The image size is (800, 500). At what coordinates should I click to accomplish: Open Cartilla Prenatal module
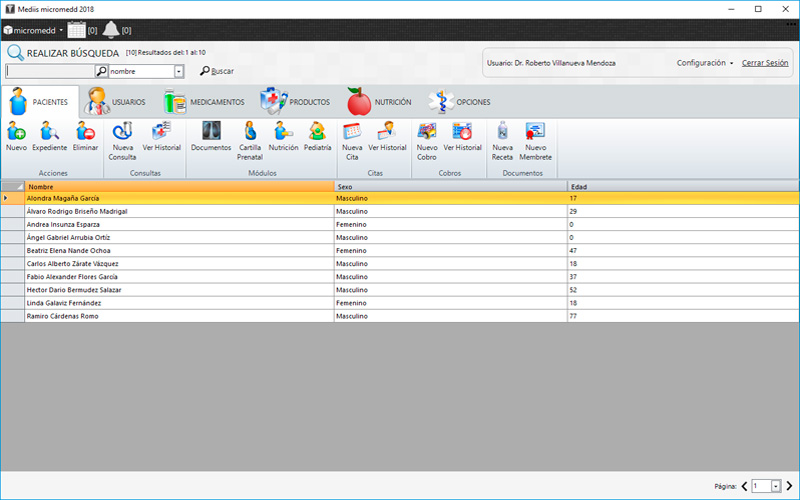pos(250,141)
